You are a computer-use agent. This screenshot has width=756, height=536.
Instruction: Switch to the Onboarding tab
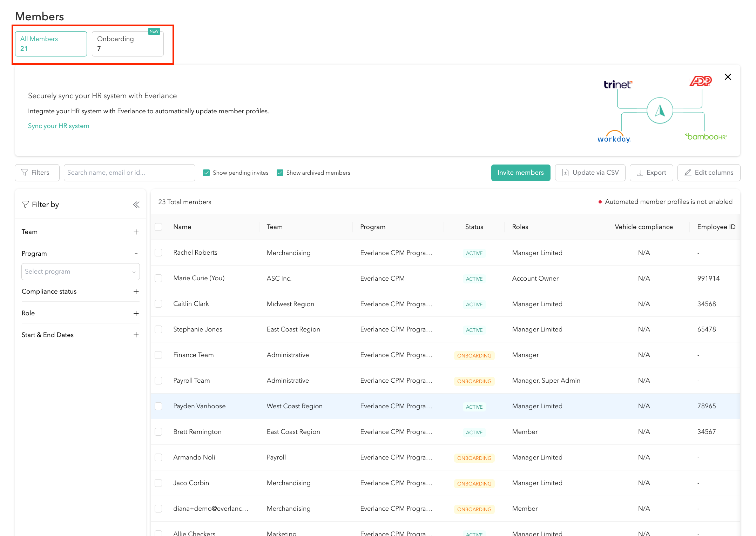[128, 44]
